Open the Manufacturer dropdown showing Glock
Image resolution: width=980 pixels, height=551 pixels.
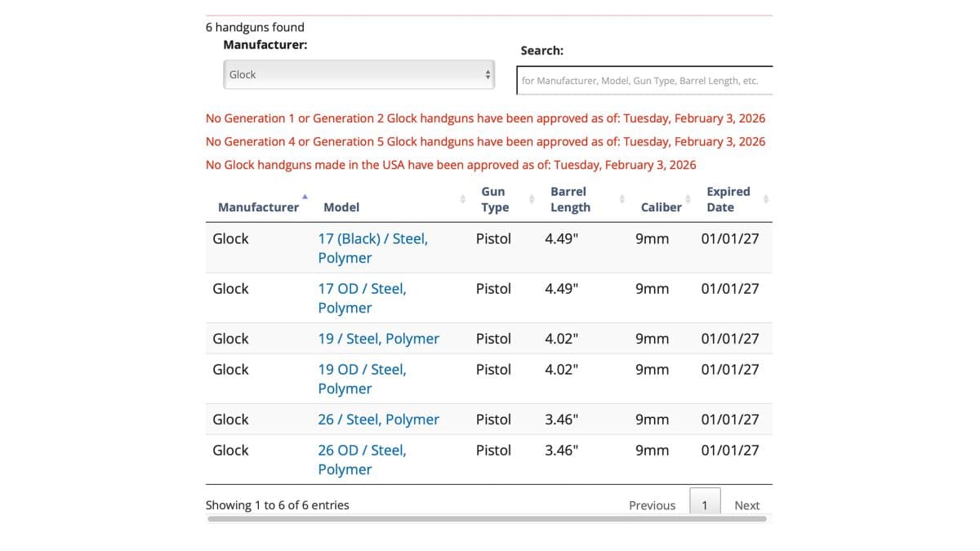pos(359,74)
